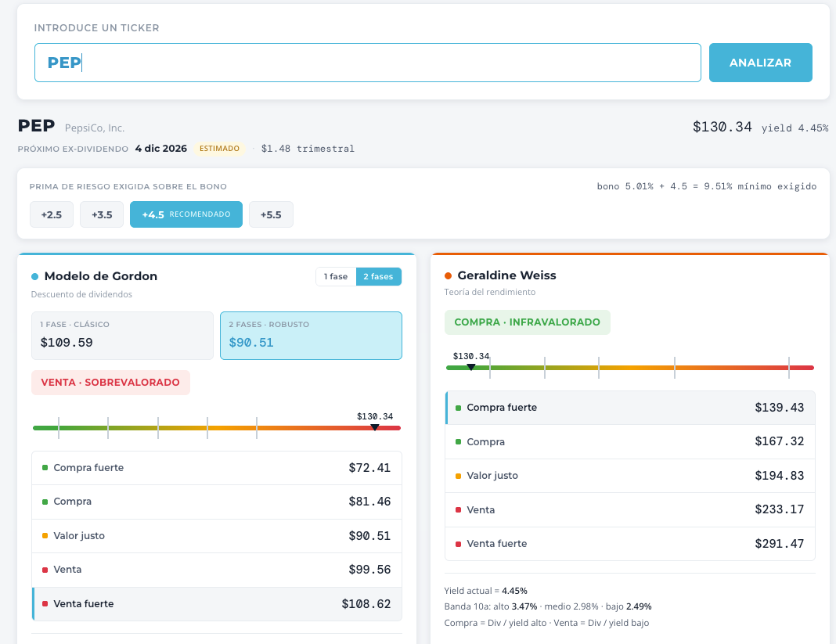Select the 2 FASES · ROBUSTO card $90.51
Viewport: 836px width, 644px height.
coord(311,336)
